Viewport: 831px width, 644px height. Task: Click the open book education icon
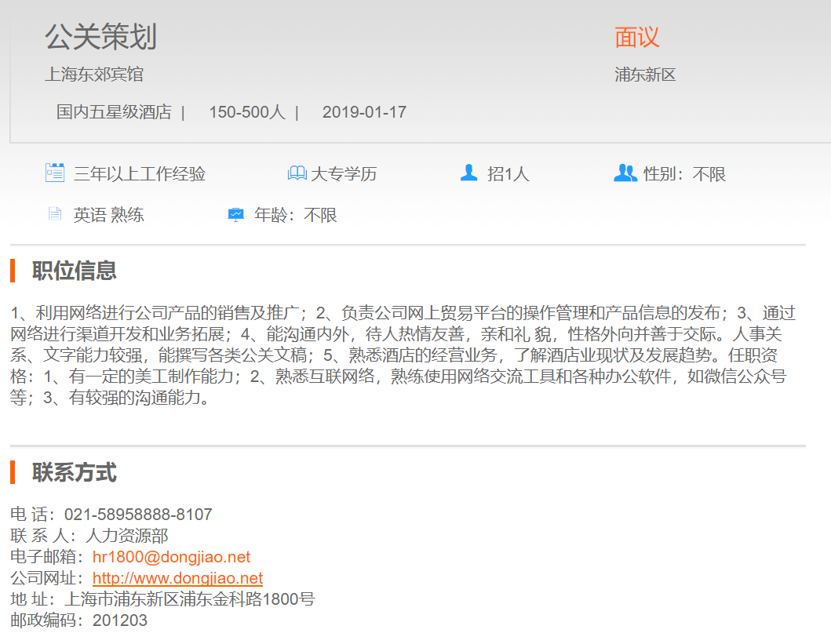pos(297,173)
